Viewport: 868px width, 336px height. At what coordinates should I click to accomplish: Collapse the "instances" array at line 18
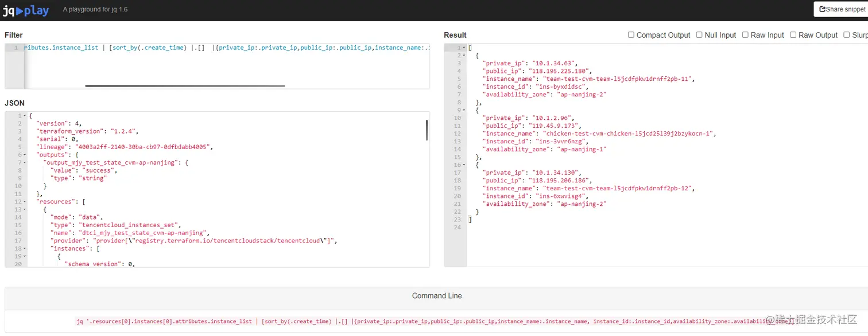tap(24, 249)
